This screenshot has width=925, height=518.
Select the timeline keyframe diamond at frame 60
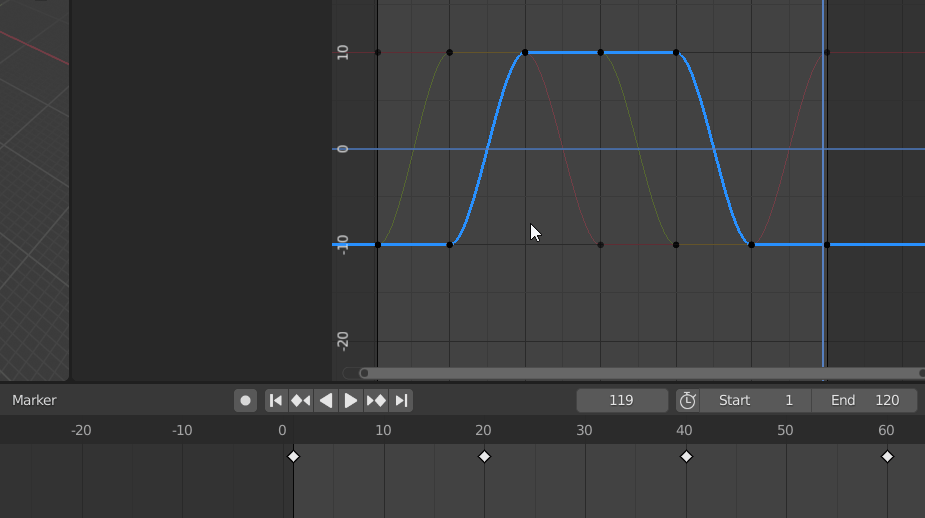coord(887,457)
